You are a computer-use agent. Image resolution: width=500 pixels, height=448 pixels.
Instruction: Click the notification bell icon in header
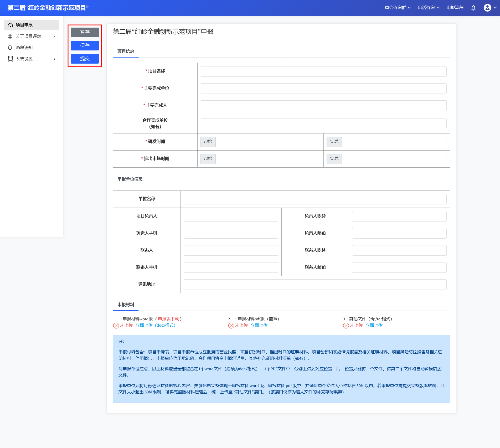click(x=473, y=8)
